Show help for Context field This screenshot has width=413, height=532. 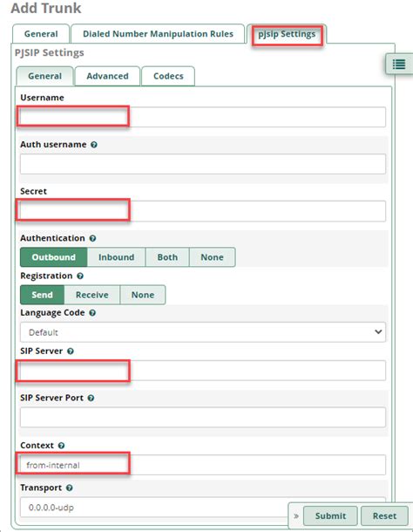pos(61,446)
